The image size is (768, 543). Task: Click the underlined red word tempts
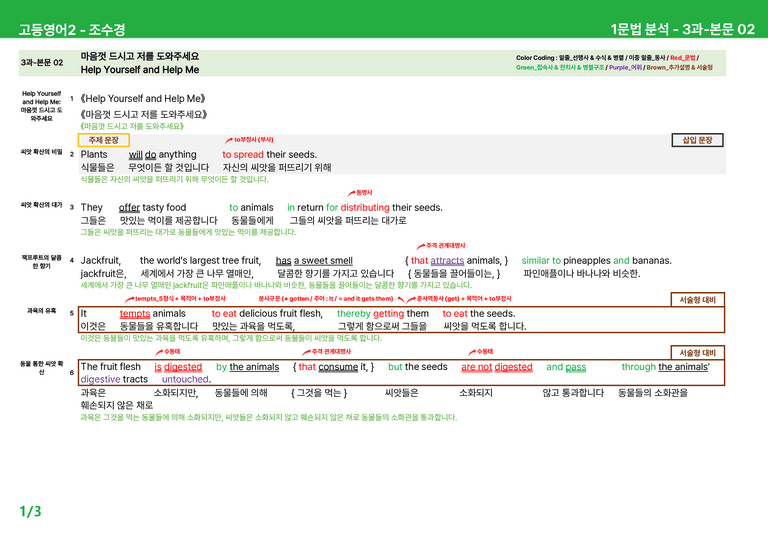[x=135, y=313]
